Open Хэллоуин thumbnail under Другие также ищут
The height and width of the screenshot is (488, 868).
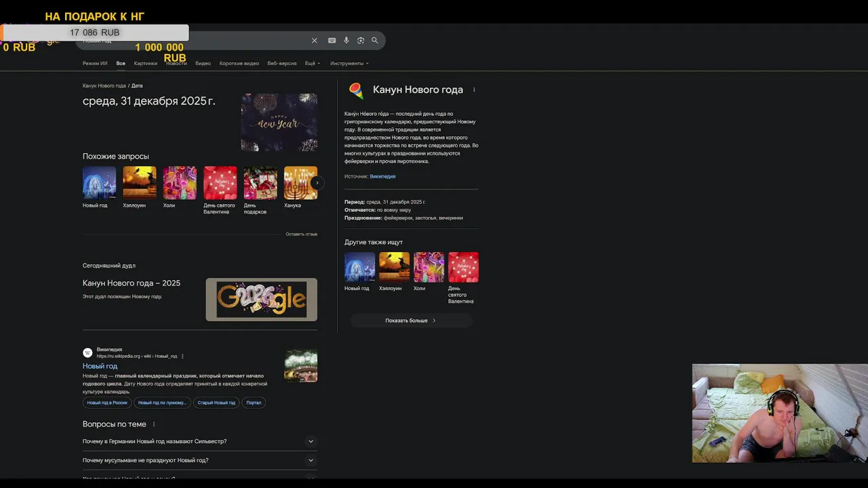point(394,267)
